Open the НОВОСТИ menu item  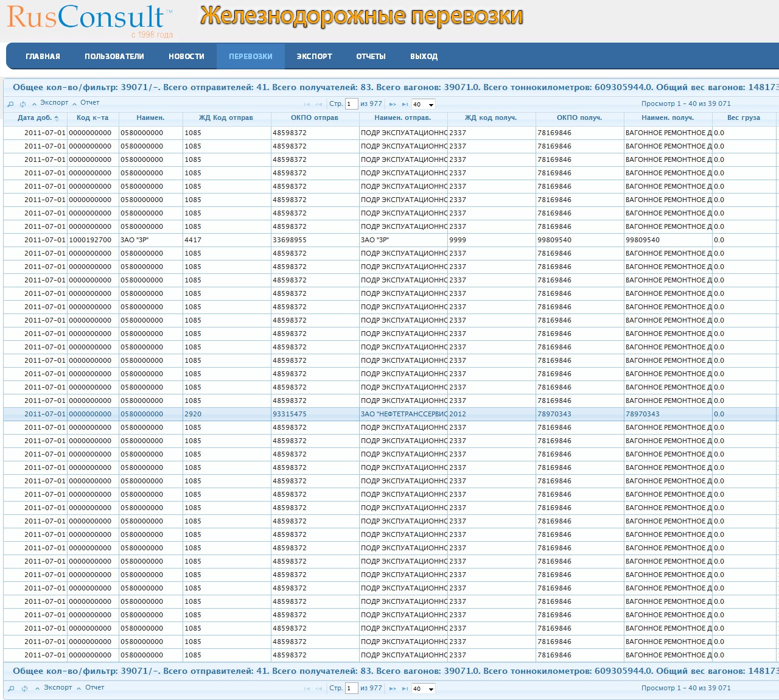186,57
